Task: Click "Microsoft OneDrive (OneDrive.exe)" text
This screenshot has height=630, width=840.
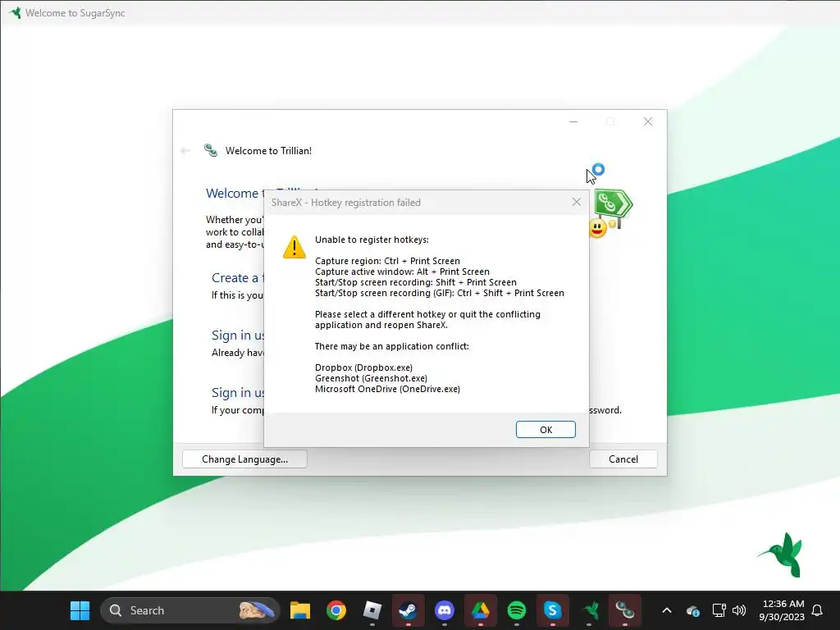Action: coord(387,389)
